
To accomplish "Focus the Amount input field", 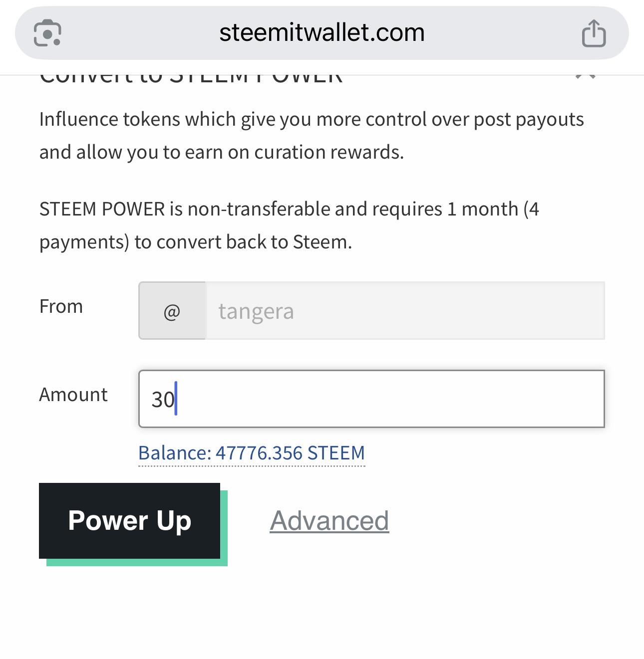I will pyautogui.click(x=371, y=399).
